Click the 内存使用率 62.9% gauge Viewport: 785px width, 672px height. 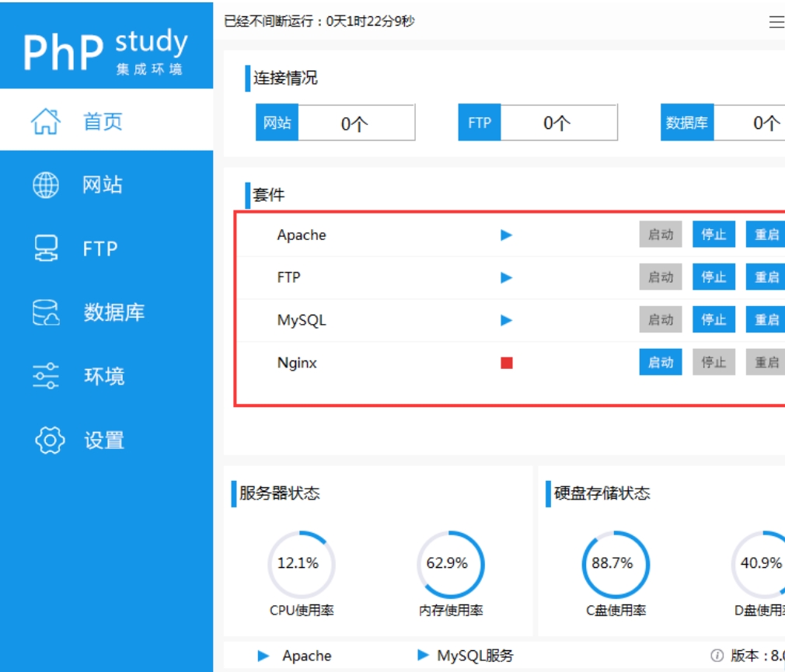pos(451,564)
